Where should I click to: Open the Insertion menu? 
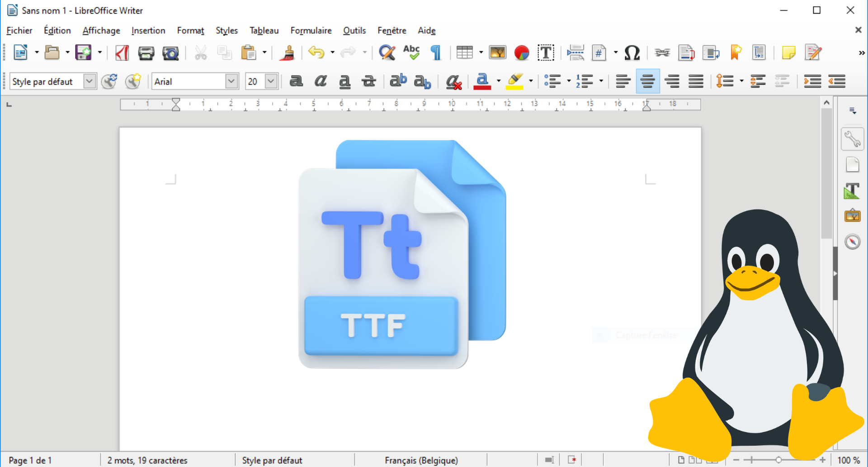148,31
